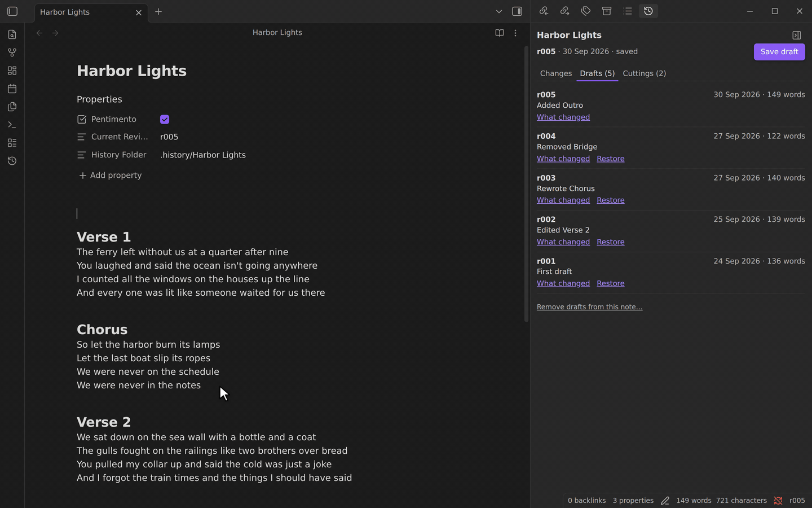Uncheck the Pentimento property checkbox
812x508 pixels.
(165, 119)
